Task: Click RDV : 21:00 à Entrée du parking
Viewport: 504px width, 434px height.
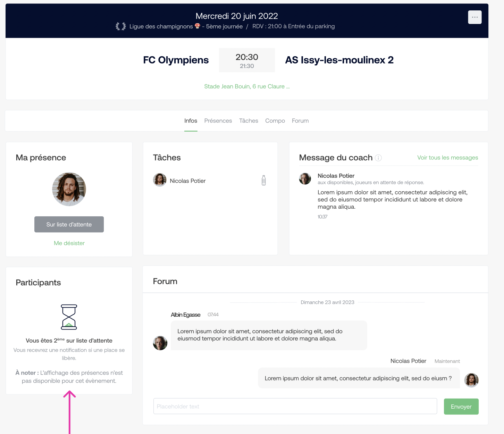Action: [294, 26]
